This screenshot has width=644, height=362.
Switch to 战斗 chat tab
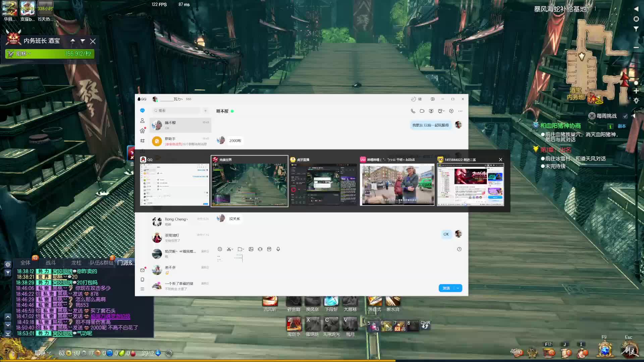(51, 263)
